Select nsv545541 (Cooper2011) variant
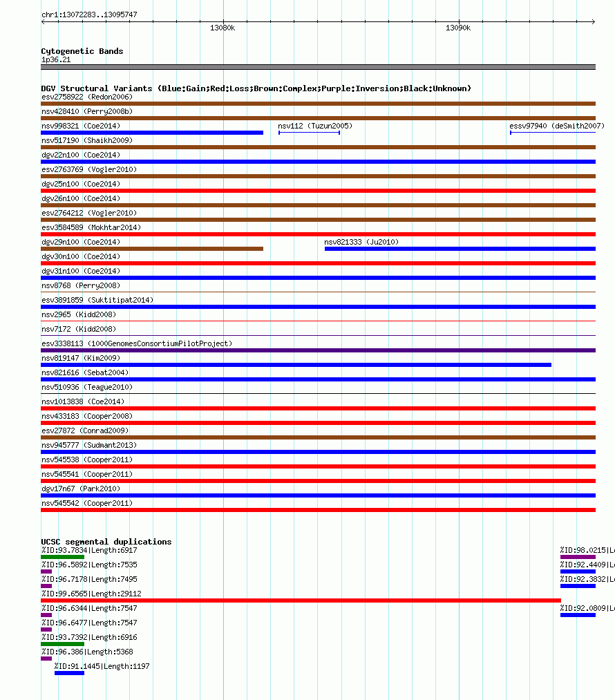The image size is (615, 700). tap(87, 474)
